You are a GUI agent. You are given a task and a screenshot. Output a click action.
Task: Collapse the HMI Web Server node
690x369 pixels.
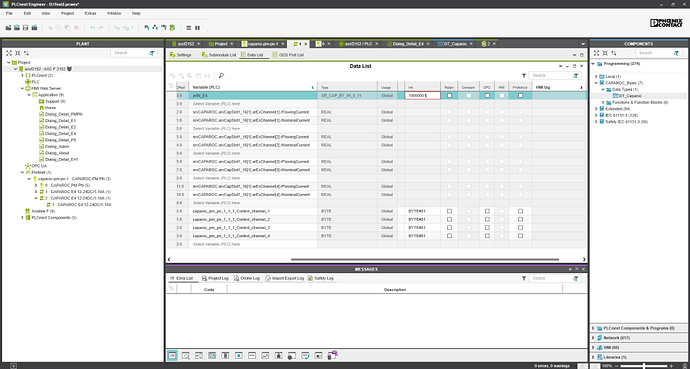point(22,88)
